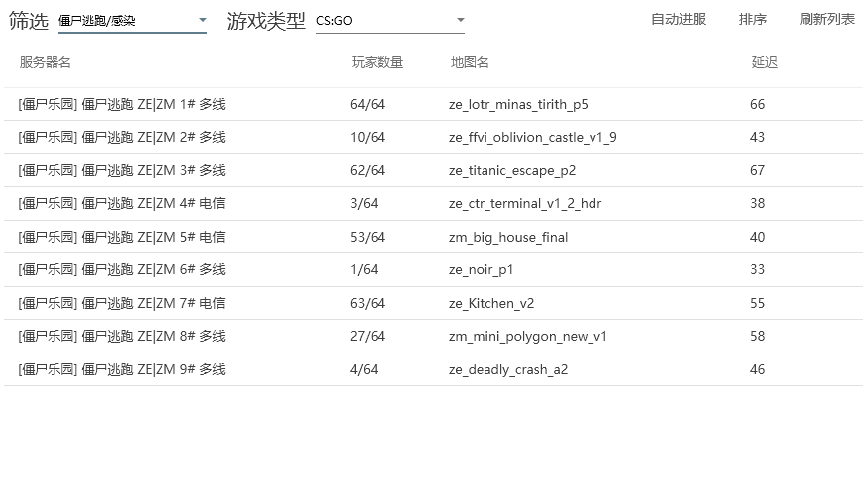This screenshot has width=863, height=504.
Task: Select server ZE|ZM 2# 多线 row
Action: coord(122,137)
